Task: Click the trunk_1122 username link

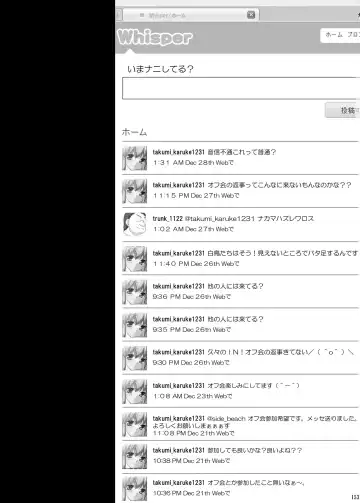Action: 168,219
